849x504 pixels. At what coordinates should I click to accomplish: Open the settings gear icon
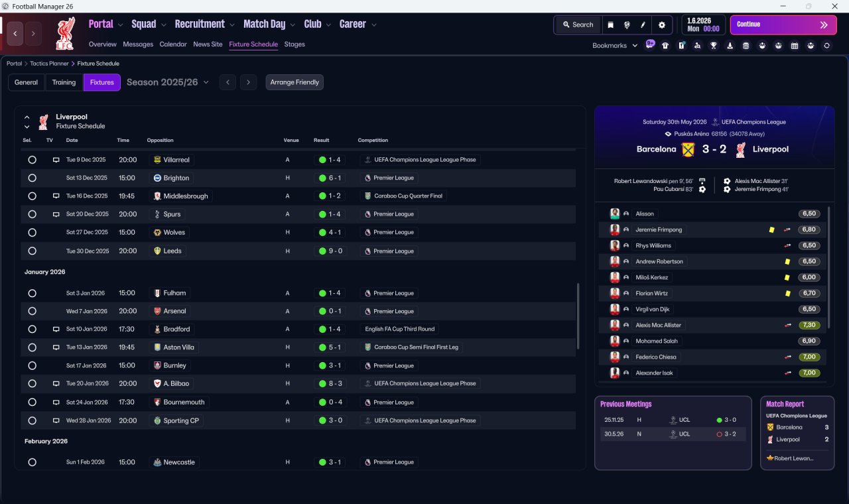point(661,25)
